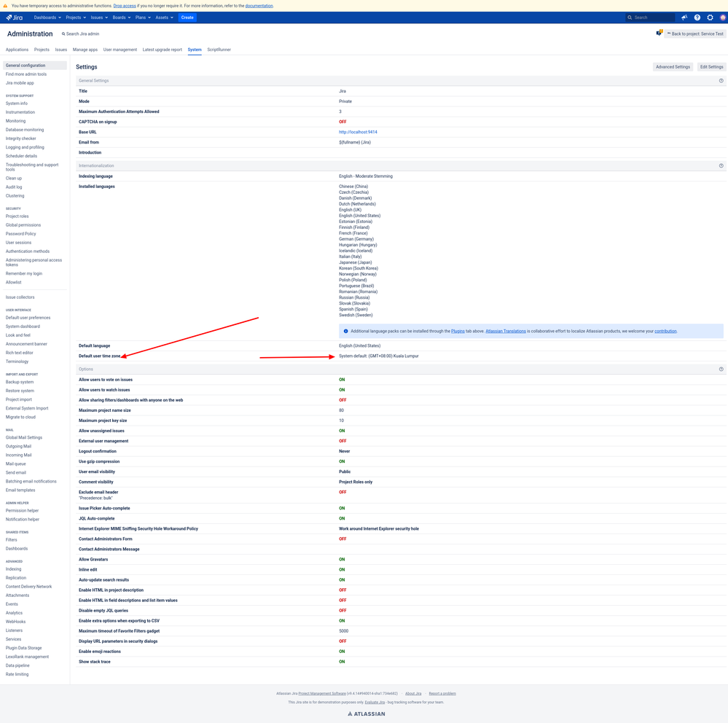Switch to the Manage apps tab
The height and width of the screenshot is (723, 728).
(85, 50)
